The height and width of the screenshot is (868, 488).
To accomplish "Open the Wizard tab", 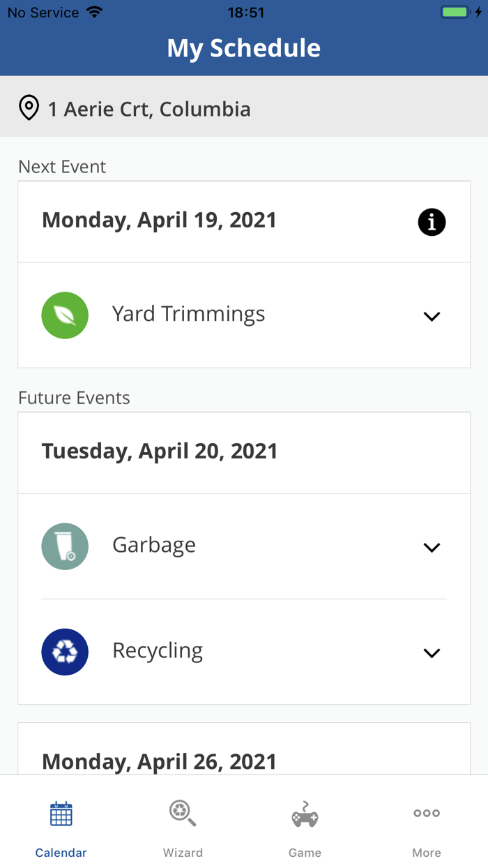I will tap(183, 827).
